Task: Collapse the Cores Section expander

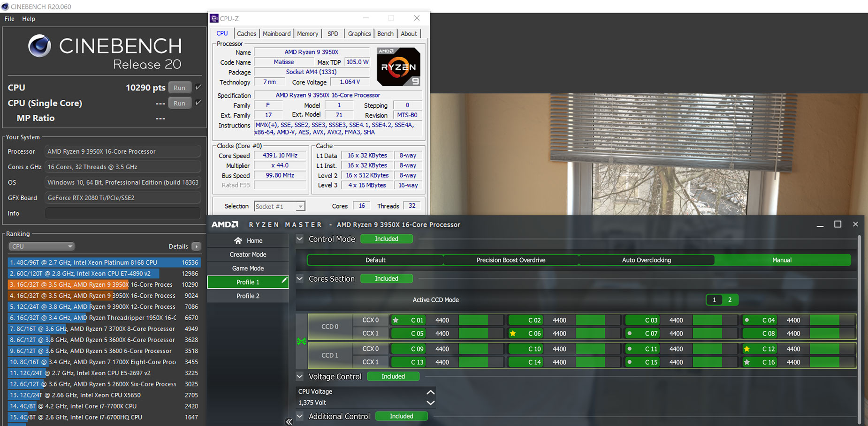Action: [299, 279]
